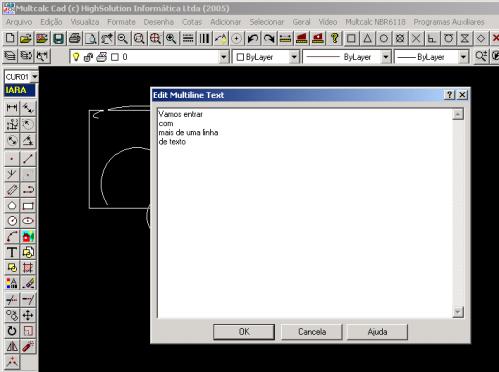Viewport: 499px width, 372px height.
Task: Click the Undo arrow icon
Action: tap(253, 39)
